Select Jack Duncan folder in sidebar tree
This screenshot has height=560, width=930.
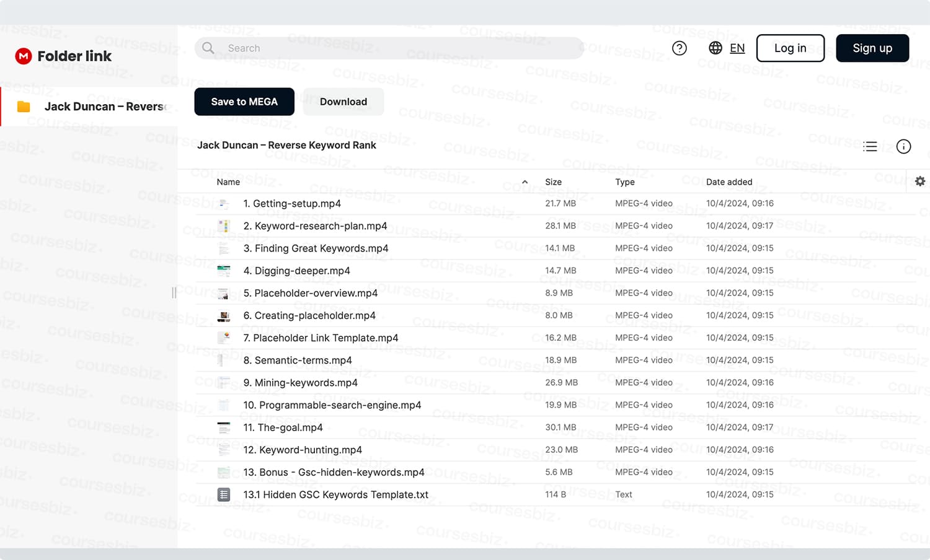tap(89, 107)
